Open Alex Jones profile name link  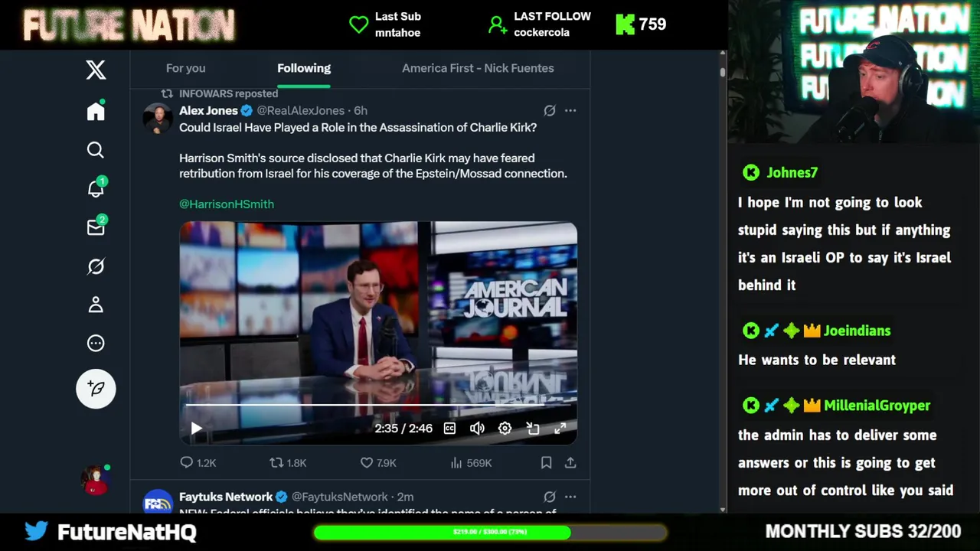tap(208, 111)
